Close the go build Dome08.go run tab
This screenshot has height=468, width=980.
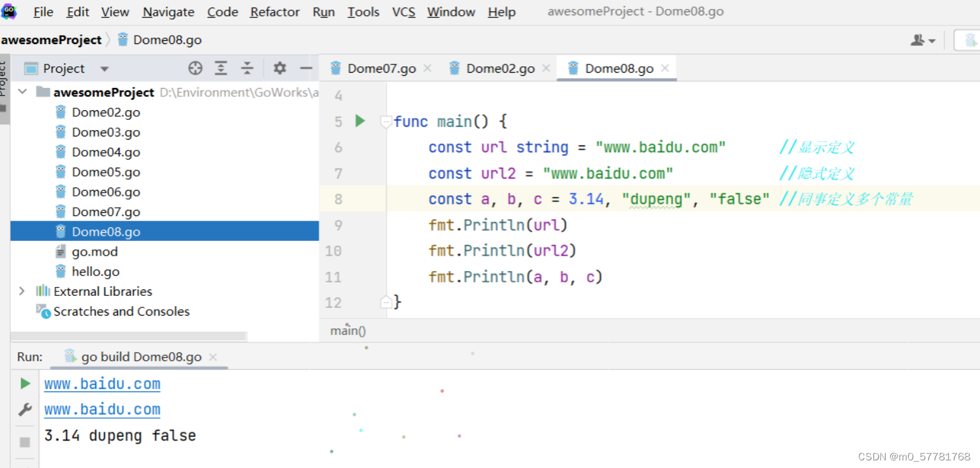(213, 357)
